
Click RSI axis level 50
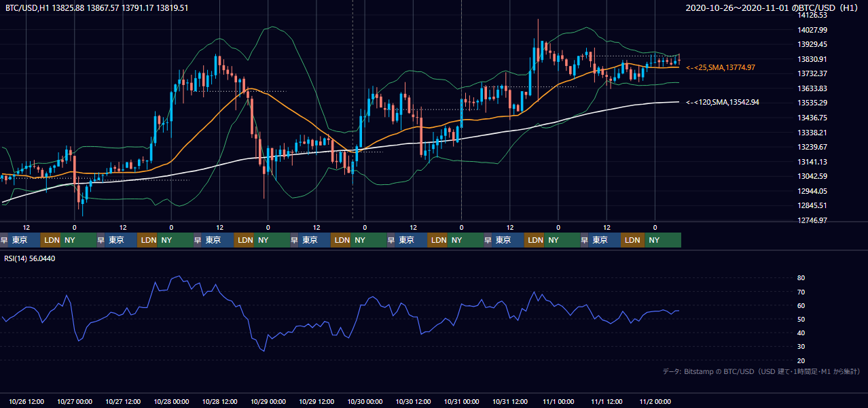click(801, 319)
